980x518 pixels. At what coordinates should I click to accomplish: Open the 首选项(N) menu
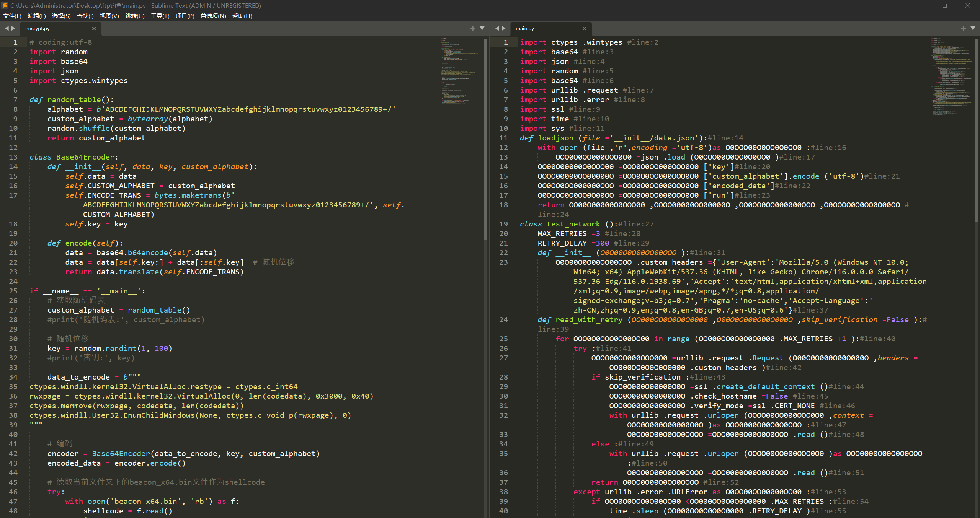(x=213, y=16)
